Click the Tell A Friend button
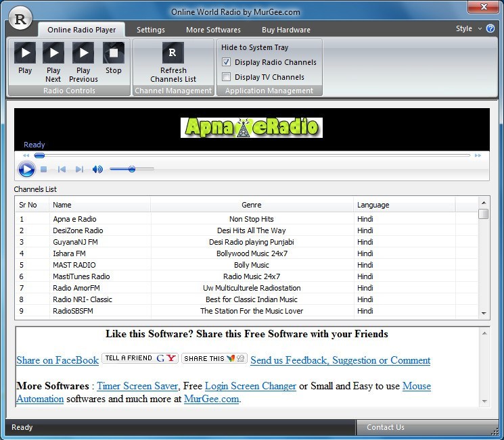Image resolution: width=504 pixels, height=440 pixels. (140, 358)
